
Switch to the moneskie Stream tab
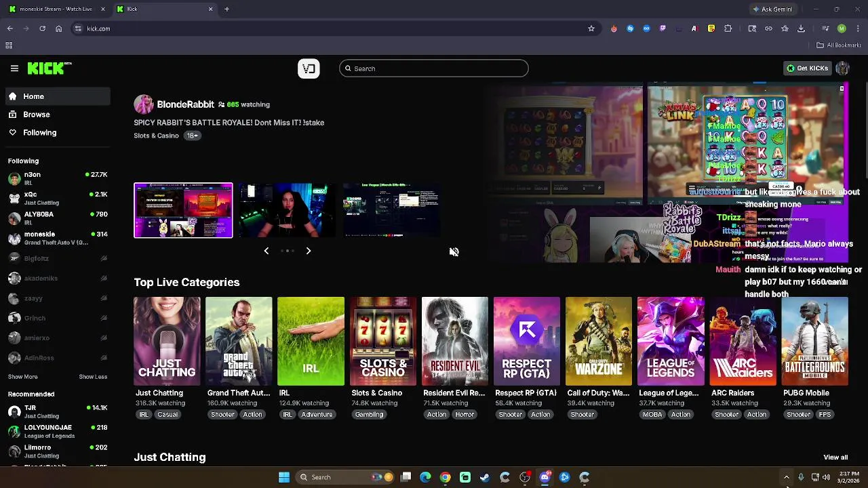point(56,9)
